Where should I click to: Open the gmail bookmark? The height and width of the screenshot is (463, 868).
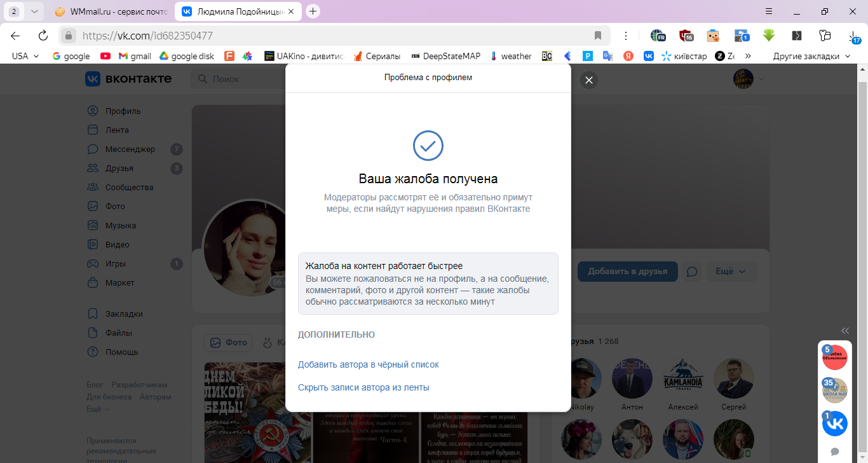pyautogui.click(x=135, y=56)
